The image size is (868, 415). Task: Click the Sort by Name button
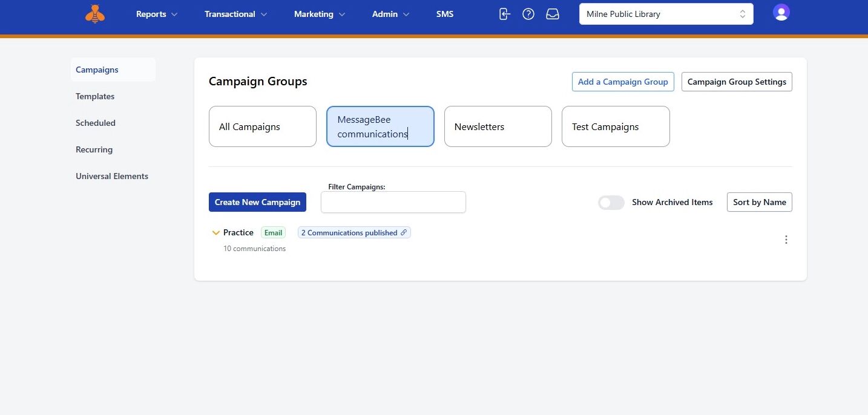759,202
